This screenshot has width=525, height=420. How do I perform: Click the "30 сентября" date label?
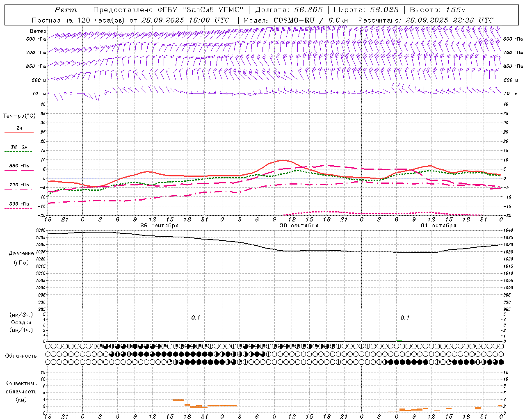299,226
